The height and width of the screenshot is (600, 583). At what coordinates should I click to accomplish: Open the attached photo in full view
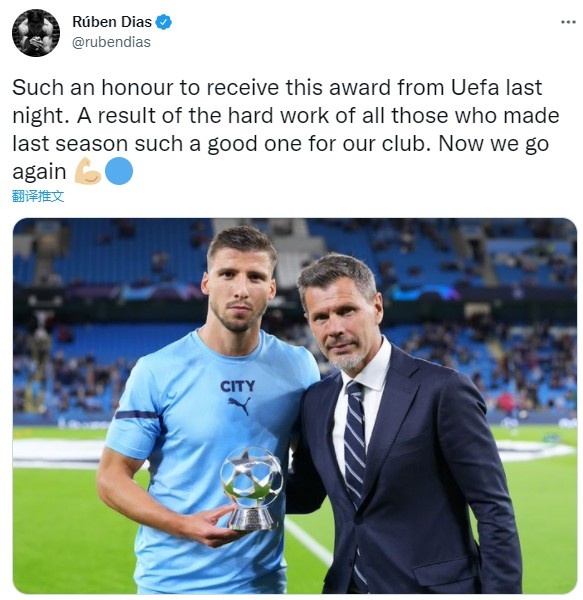click(295, 406)
